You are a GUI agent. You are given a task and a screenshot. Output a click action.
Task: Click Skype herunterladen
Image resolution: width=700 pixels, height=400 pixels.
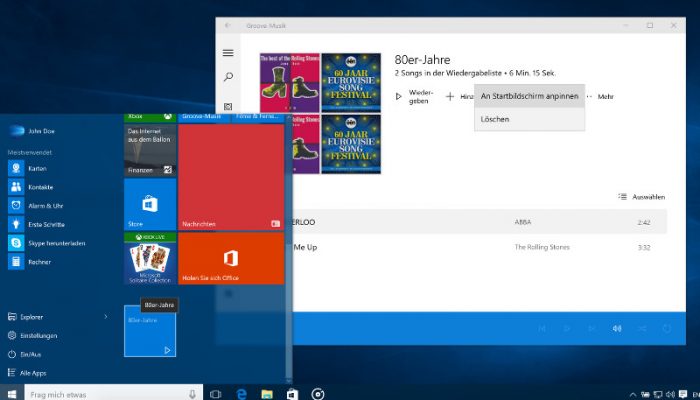click(x=46, y=243)
